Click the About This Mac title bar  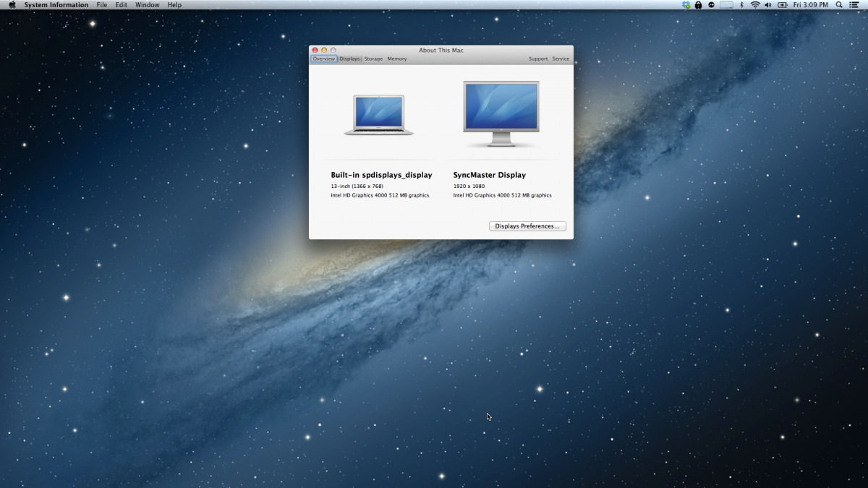(x=441, y=50)
